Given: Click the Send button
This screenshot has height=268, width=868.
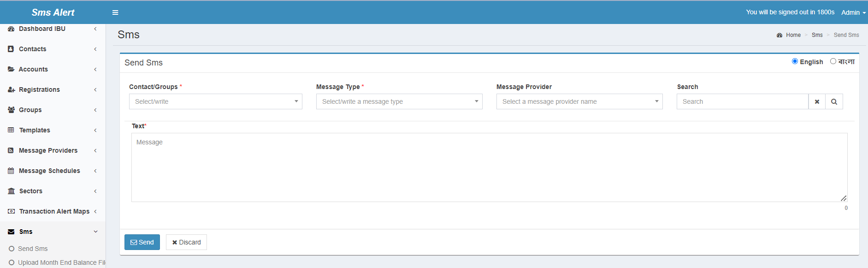Looking at the screenshot, I should 142,242.
